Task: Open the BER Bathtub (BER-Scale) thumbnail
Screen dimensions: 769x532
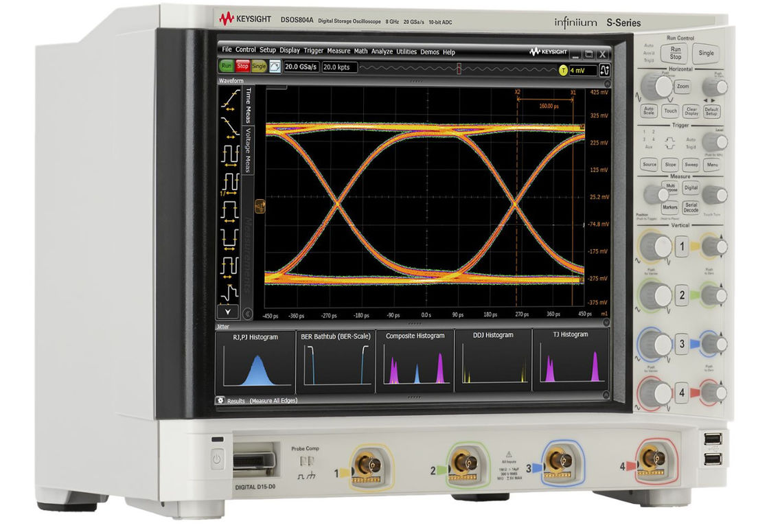Action: click(336, 361)
